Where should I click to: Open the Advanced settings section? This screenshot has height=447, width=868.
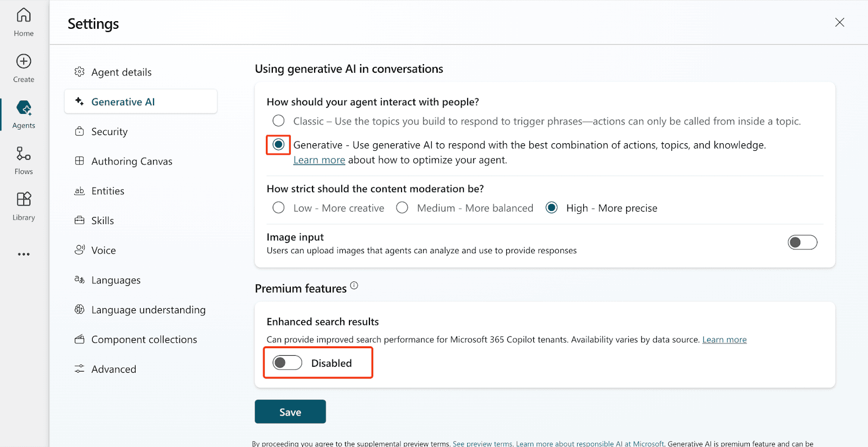pos(113,369)
